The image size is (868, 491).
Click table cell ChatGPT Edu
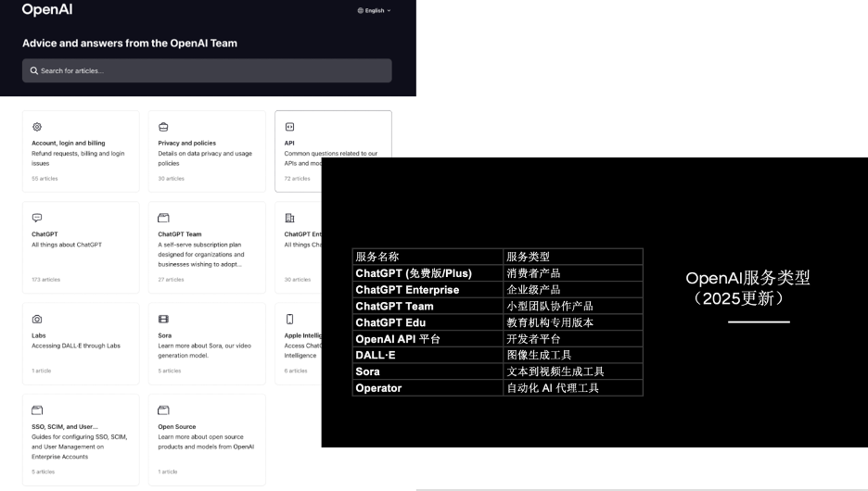tap(428, 322)
